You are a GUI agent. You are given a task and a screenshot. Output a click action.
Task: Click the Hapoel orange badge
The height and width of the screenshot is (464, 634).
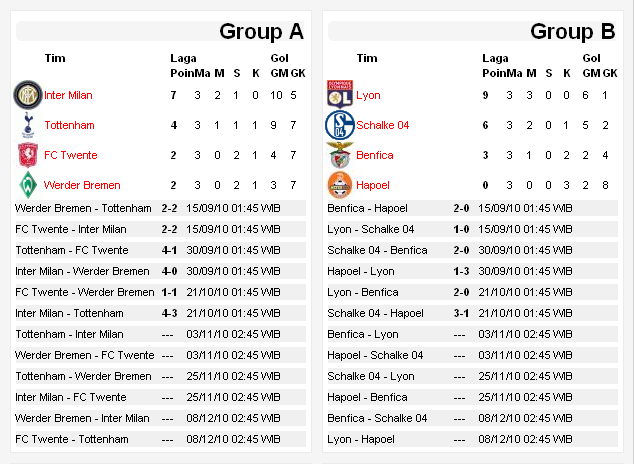coord(340,185)
